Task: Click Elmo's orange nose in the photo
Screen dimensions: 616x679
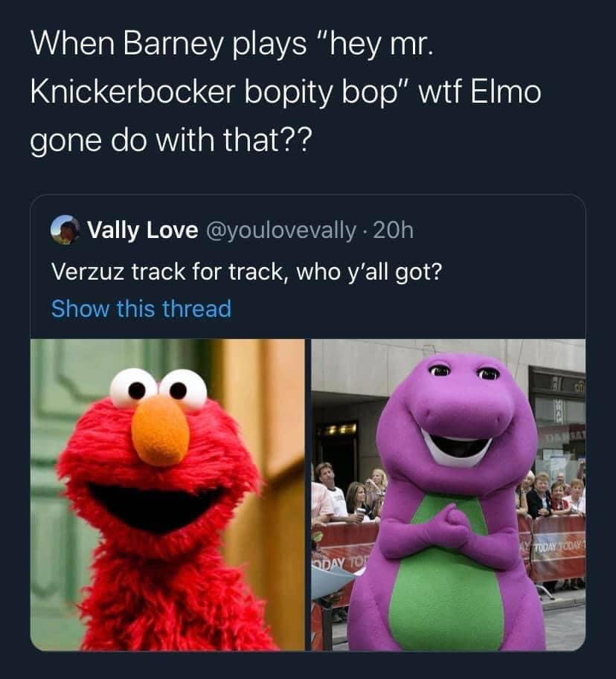Action: 161,431
